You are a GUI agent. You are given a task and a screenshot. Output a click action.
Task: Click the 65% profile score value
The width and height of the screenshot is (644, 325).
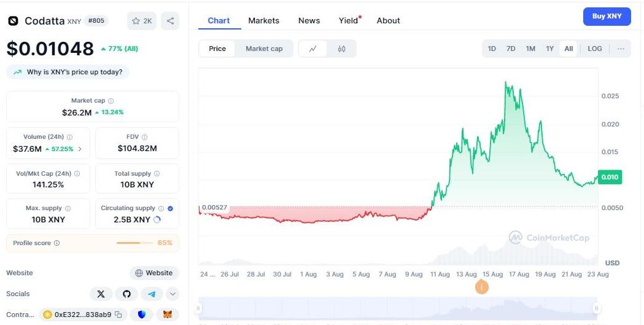point(165,243)
